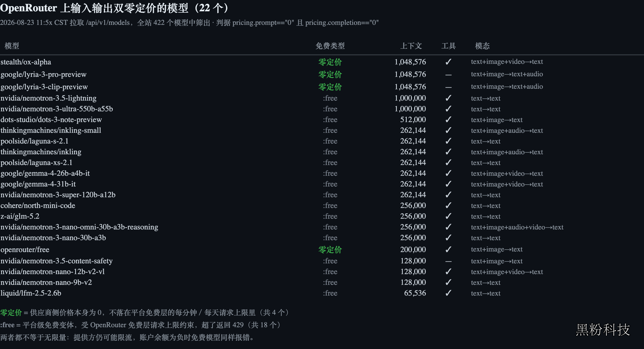Image resolution: width=644 pixels, height=349 pixels.
Task: Click tools dash in lyria-3-clip-preview row
Action: [x=449, y=87]
